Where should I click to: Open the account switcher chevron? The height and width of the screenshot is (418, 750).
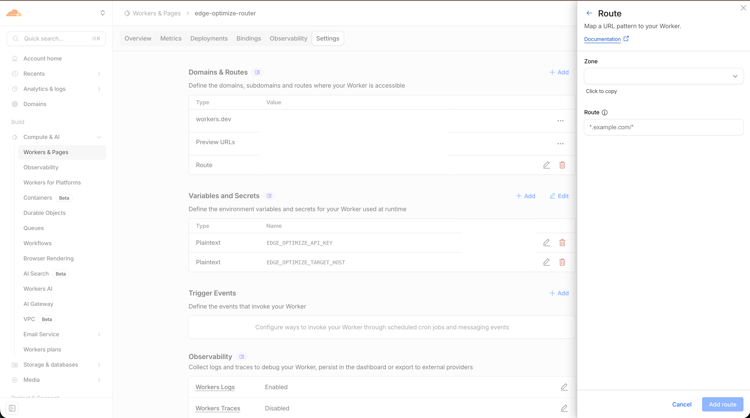click(102, 13)
